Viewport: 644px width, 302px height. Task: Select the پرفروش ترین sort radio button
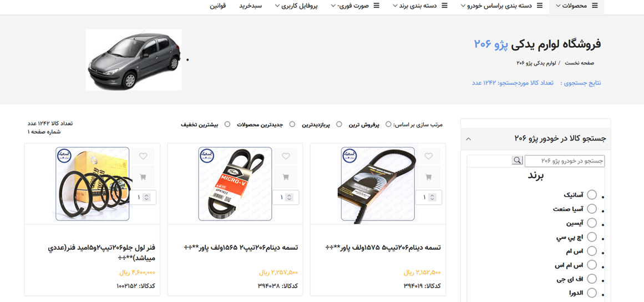(x=388, y=124)
